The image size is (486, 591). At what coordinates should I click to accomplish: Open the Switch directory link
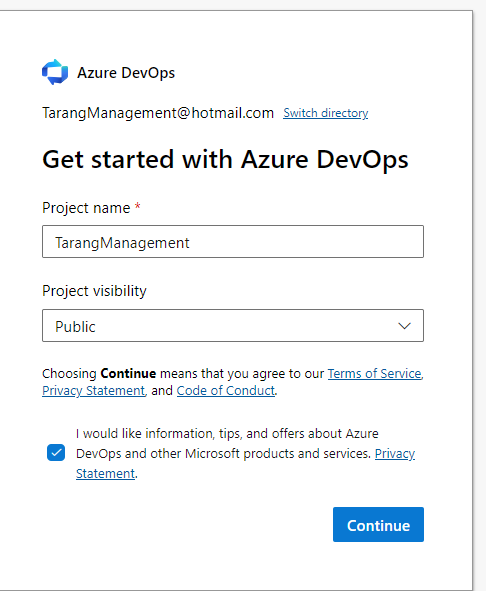pyautogui.click(x=325, y=113)
